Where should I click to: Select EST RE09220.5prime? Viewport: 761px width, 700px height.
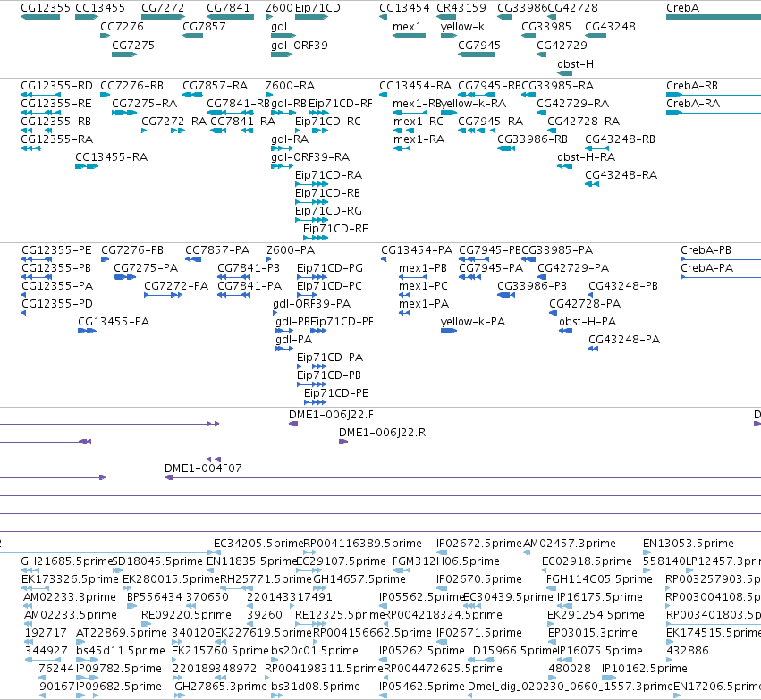pyautogui.click(x=186, y=615)
